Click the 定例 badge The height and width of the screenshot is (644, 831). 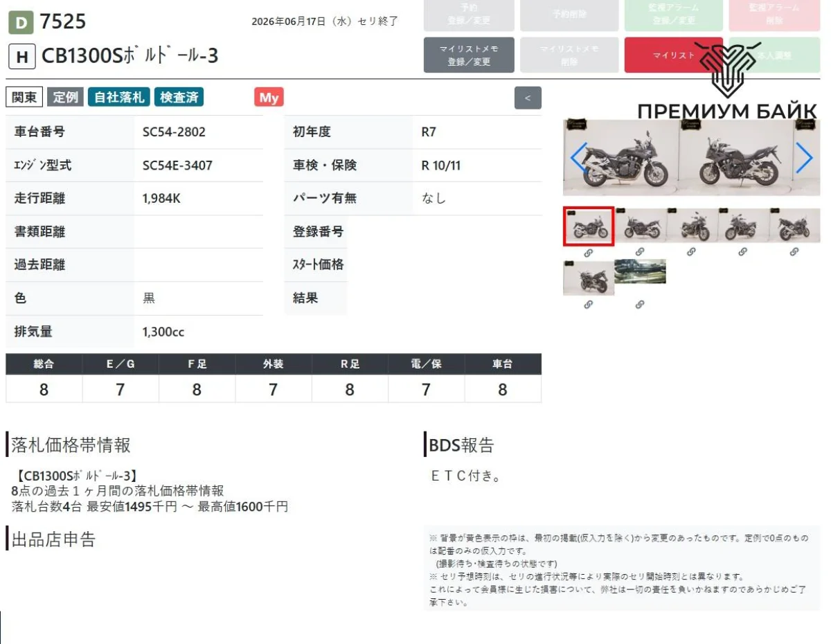[66, 97]
